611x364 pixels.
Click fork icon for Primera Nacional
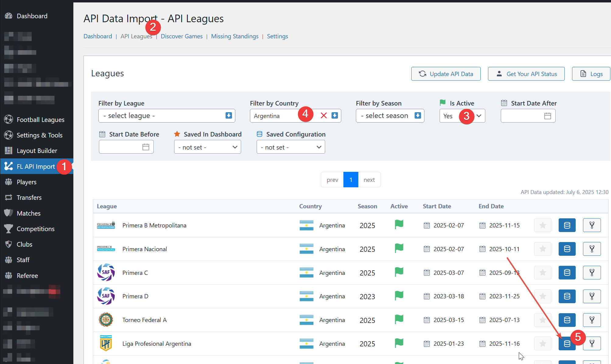pyautogui.click(x=592, y=249)
